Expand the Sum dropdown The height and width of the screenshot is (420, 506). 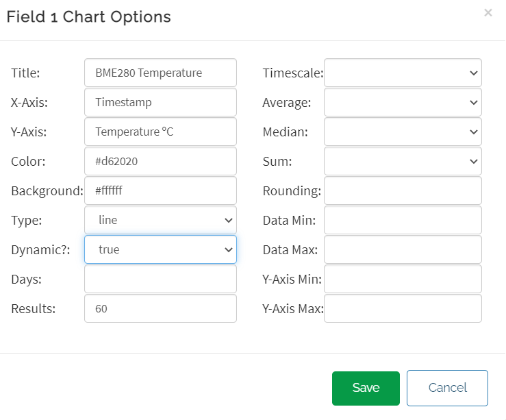(x=403, y=161)
